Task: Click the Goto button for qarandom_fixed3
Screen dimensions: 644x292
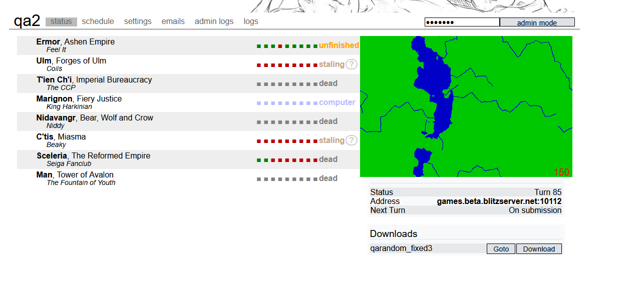Action: 501,249
